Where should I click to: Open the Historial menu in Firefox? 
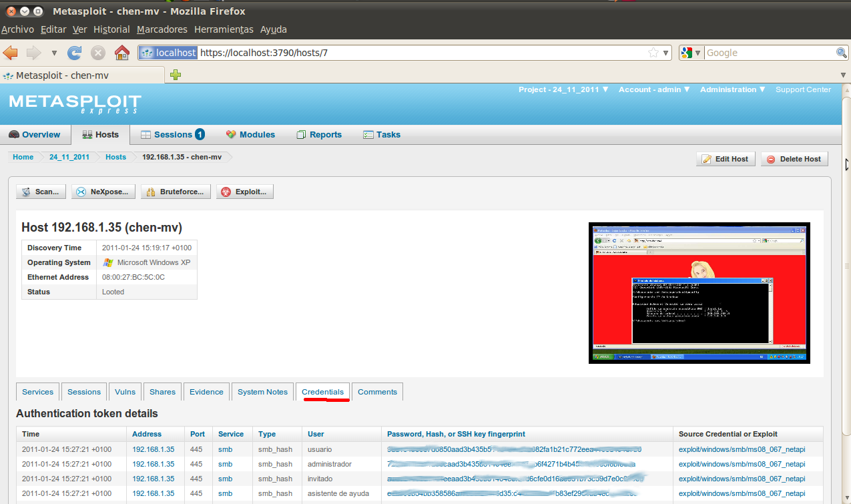pos(111,29)
